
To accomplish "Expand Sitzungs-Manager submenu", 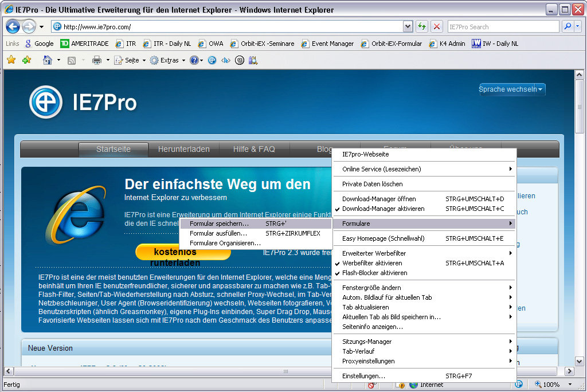I will click(x=423, y=342).
